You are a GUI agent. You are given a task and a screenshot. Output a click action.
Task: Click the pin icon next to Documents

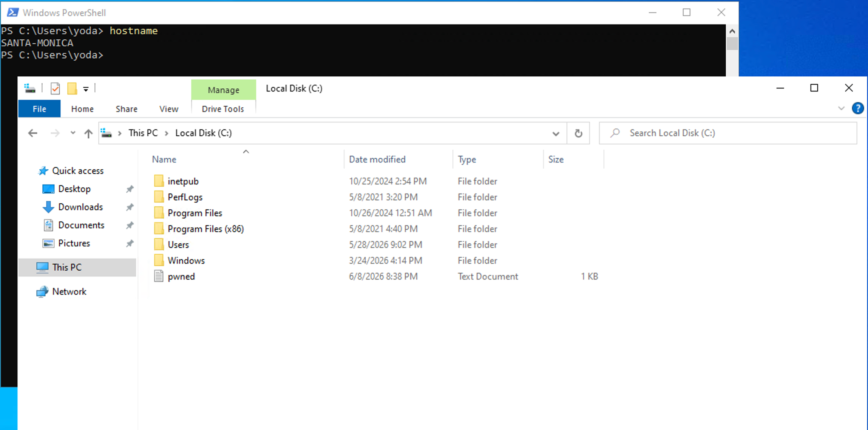130,225
